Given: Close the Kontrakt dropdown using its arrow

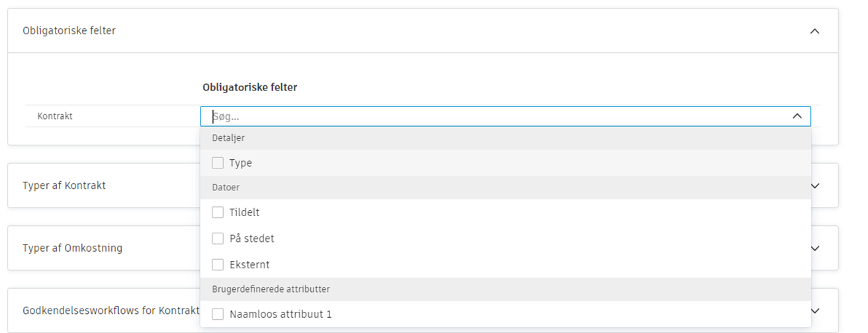Looking at the screenshot, I should point(797,116).
